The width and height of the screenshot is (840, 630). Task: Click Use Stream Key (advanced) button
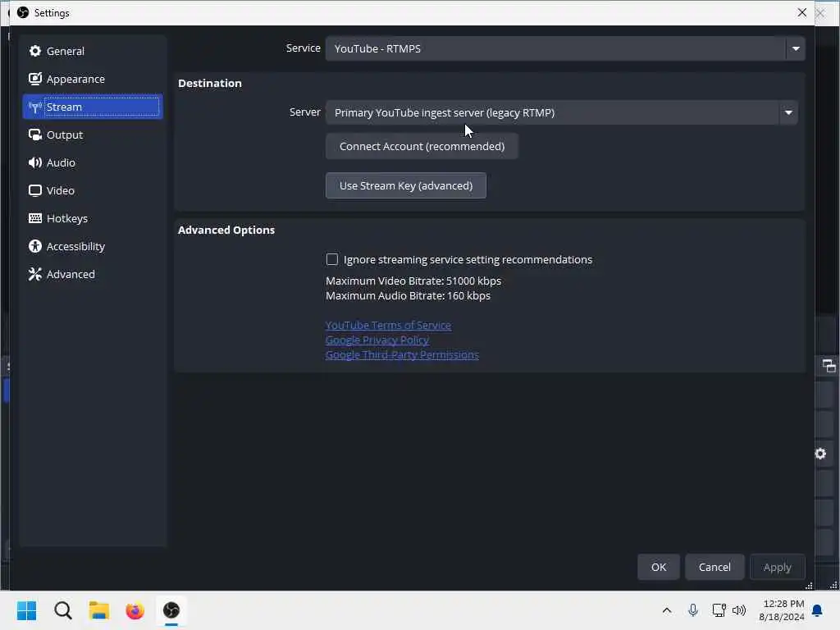405,185
